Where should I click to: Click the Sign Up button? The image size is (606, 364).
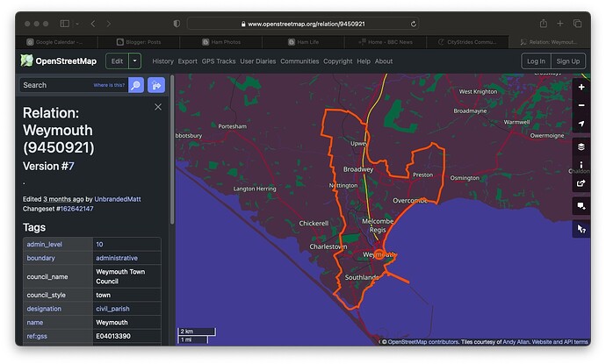568,61
